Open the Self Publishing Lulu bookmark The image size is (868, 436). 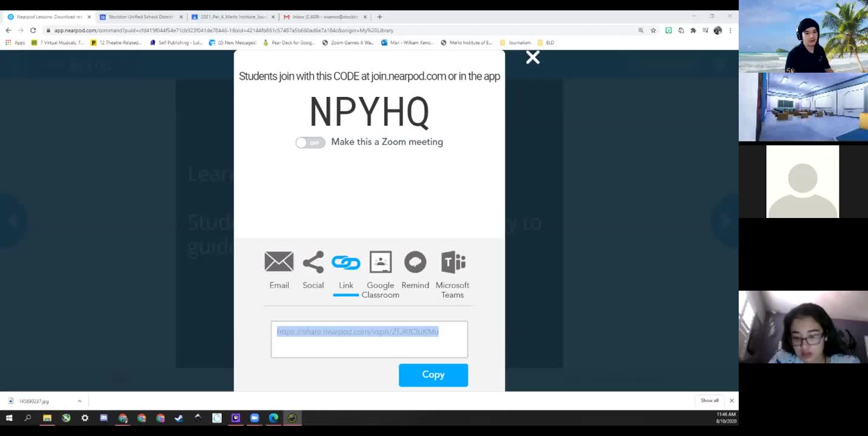click(176, 43)
